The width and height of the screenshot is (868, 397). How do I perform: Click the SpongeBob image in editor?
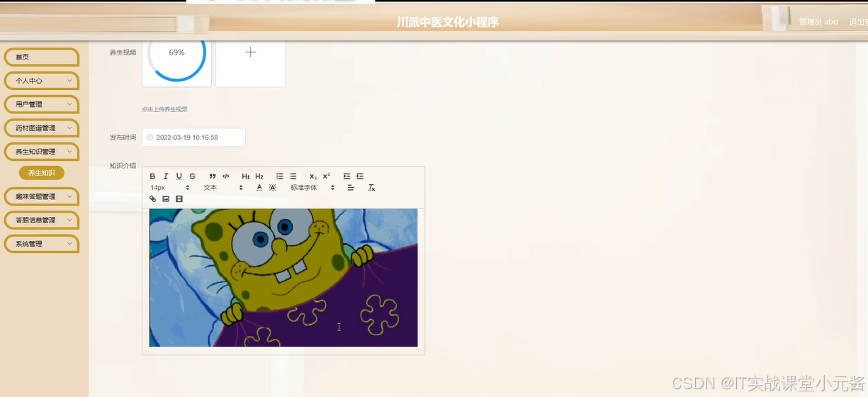click(x=283, y=277)
